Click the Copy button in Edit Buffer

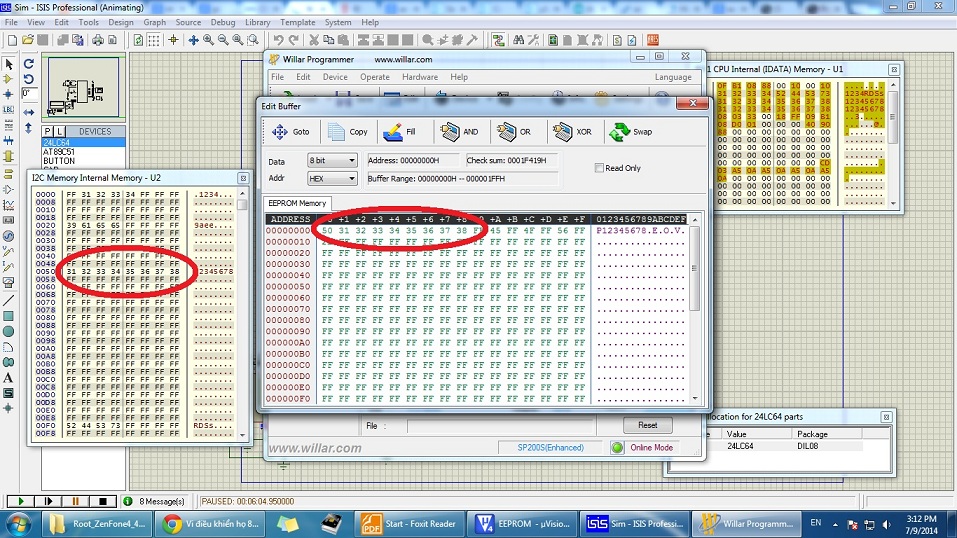point(348,132)
